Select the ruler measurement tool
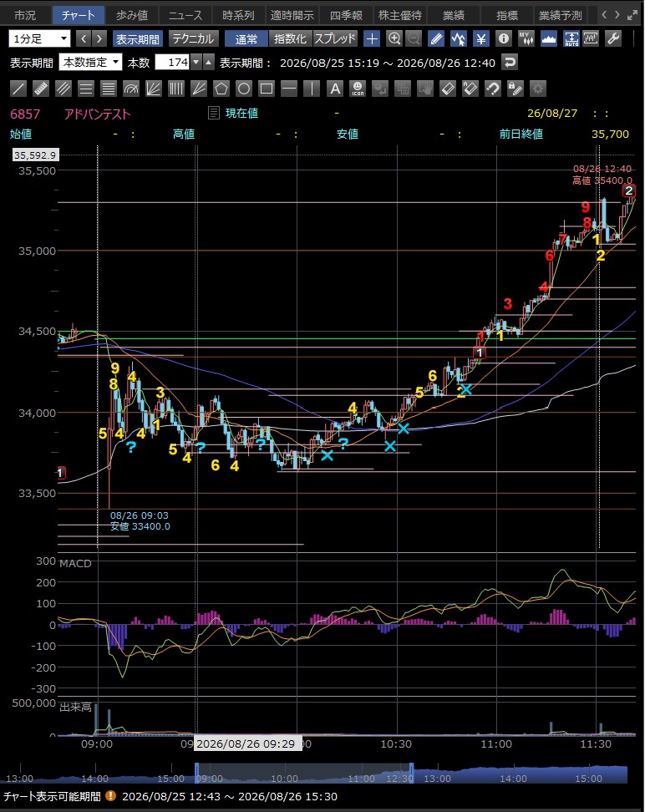This screenshot has width=645, height=812. (x=41, y=89)
